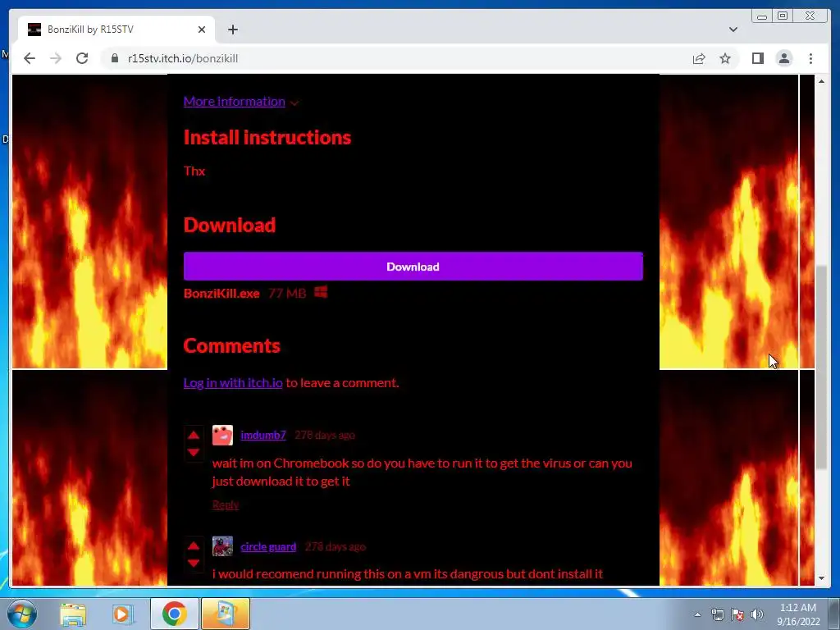
Task: Click the vertical scrollbar thumb
Action: (821, 367)
